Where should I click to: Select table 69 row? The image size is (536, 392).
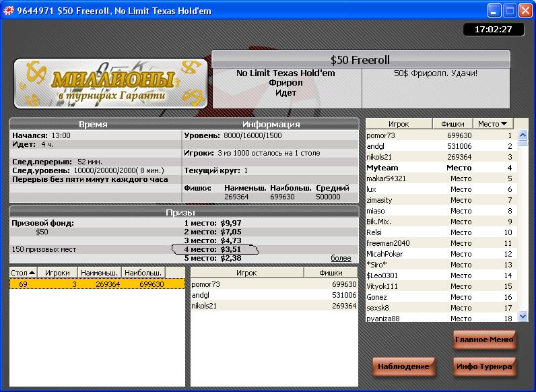point(97,284)
